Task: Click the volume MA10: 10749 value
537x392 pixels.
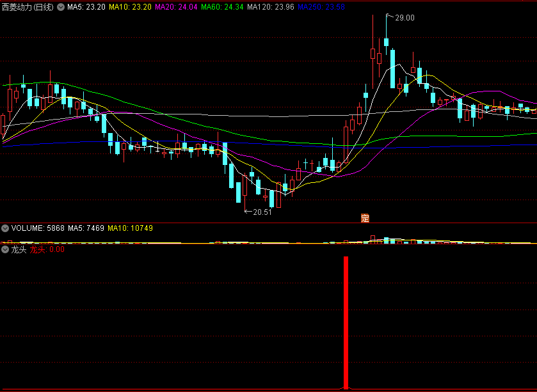Action: [x=130, y=228]
